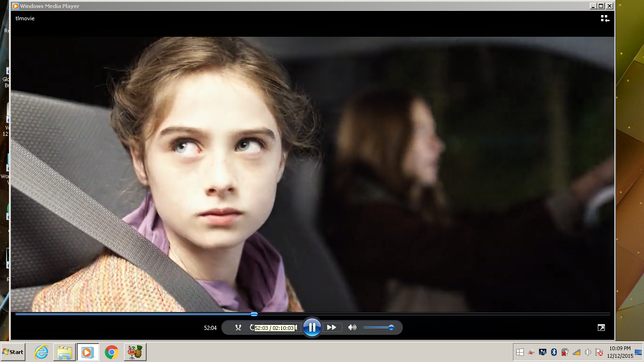This screenshot has height=362, width=644.
Task: Click the elapsed time 52:04
Action: coord(210,328)
